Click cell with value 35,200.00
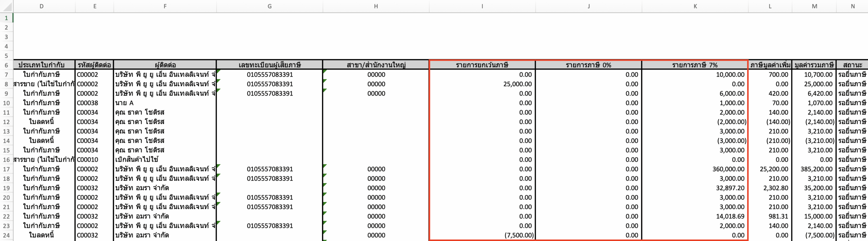This screenshot has height=241, width=868. click(x=814, y=188)
